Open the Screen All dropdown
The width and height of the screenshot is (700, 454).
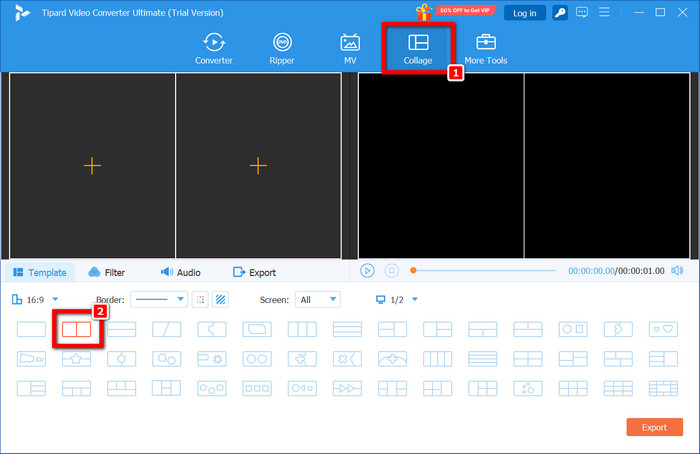click(317, 300)
